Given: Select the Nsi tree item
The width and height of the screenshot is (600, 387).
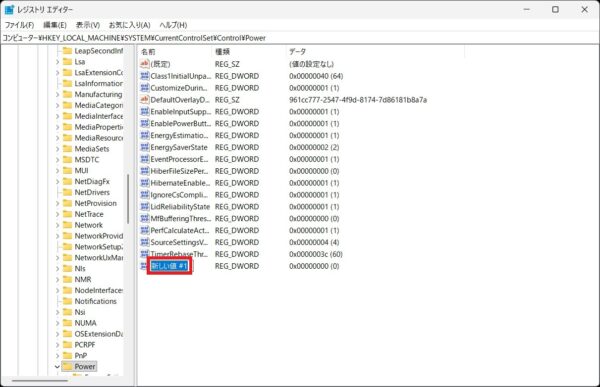Looking at the screenshot, I should click(80, 312).
